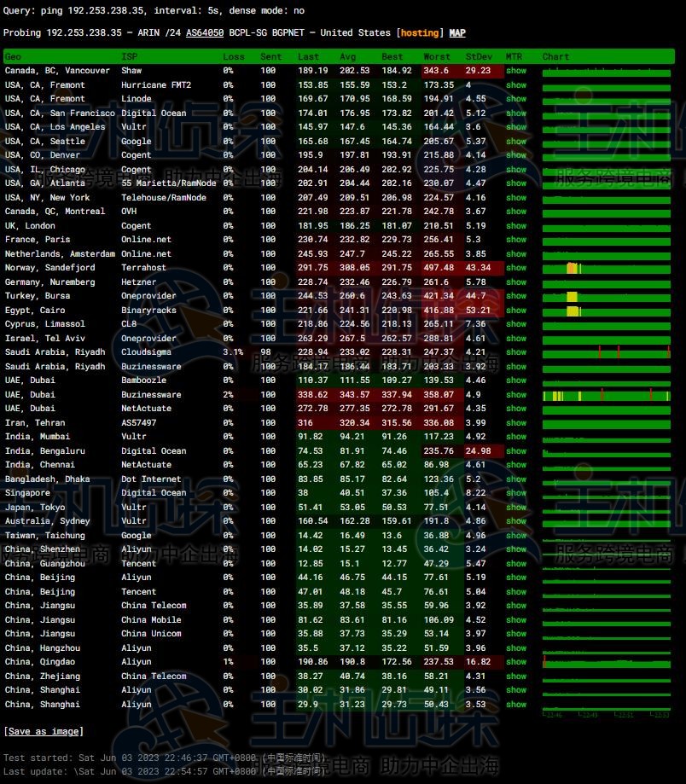Image resolution: width=686 pixels, height=784 pixels.
Task: Select the China Unicom ISP cell
Action: coord(152,634)
